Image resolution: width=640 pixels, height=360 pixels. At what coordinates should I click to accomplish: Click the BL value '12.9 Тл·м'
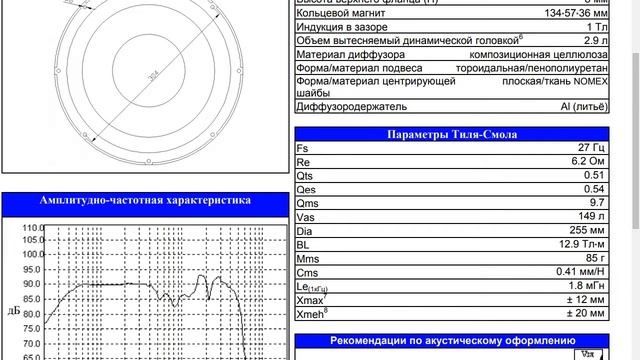pyautogui.click(x=582, y=244)
